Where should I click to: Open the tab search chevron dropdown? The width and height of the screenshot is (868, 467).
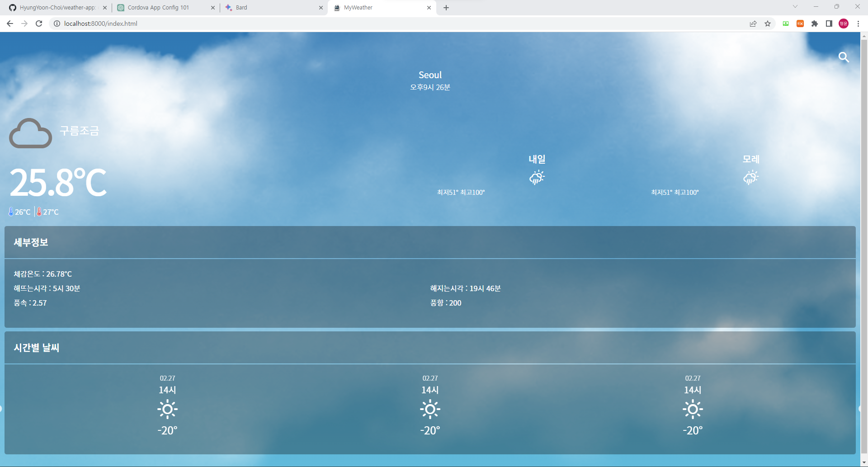tap(795, 7)
